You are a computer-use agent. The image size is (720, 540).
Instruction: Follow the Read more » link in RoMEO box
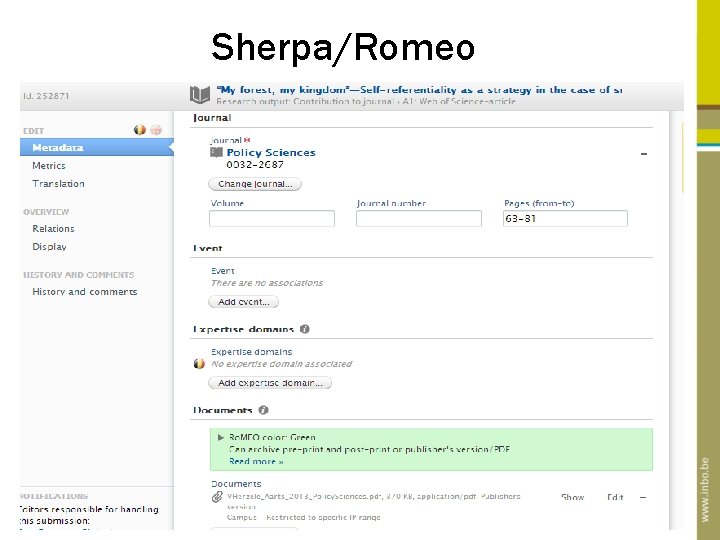tap(256, 461)
